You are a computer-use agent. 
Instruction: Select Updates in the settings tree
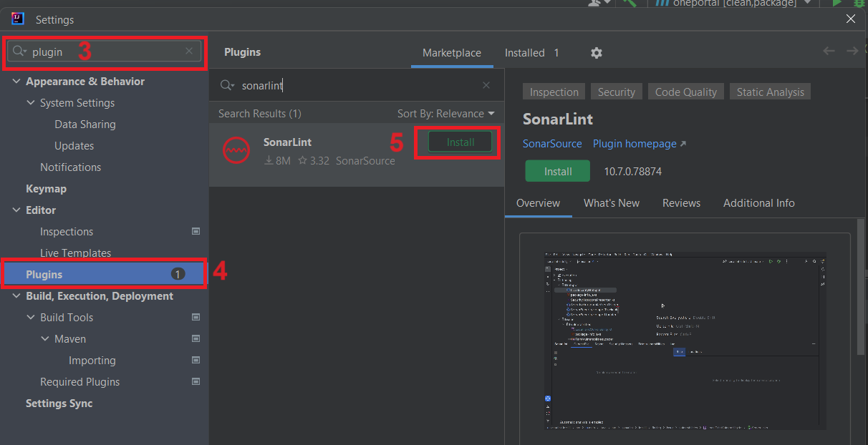[74, 146]
